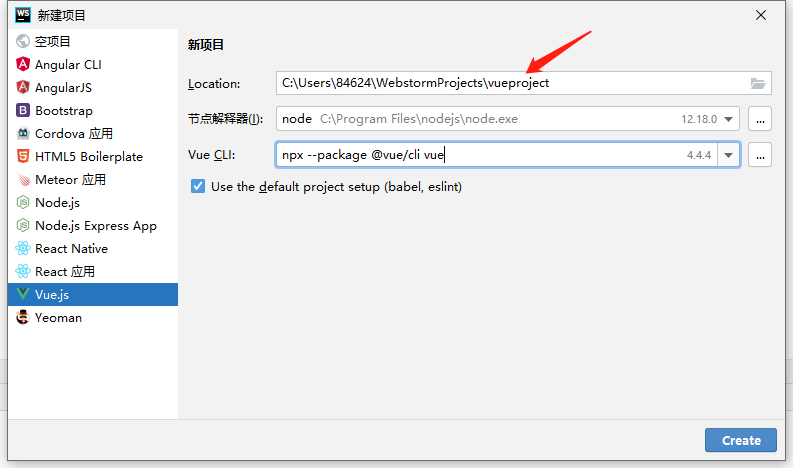This screenshot has height=468, width=793.
Task: Pick Meteor 应用 project type
Action: [x=93, y=180]
